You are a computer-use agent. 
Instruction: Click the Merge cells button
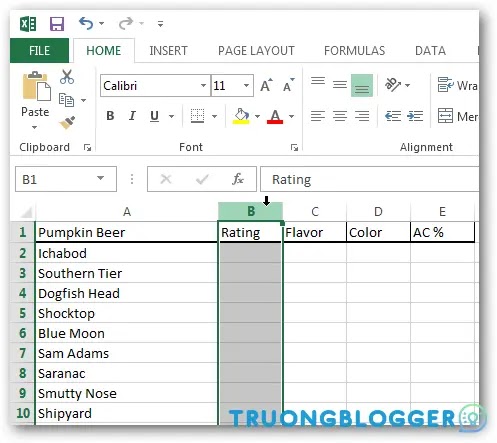pos(457,116)
